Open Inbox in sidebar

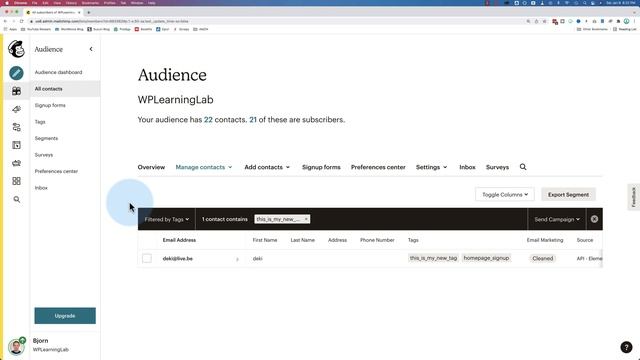[x=41, y=188]
